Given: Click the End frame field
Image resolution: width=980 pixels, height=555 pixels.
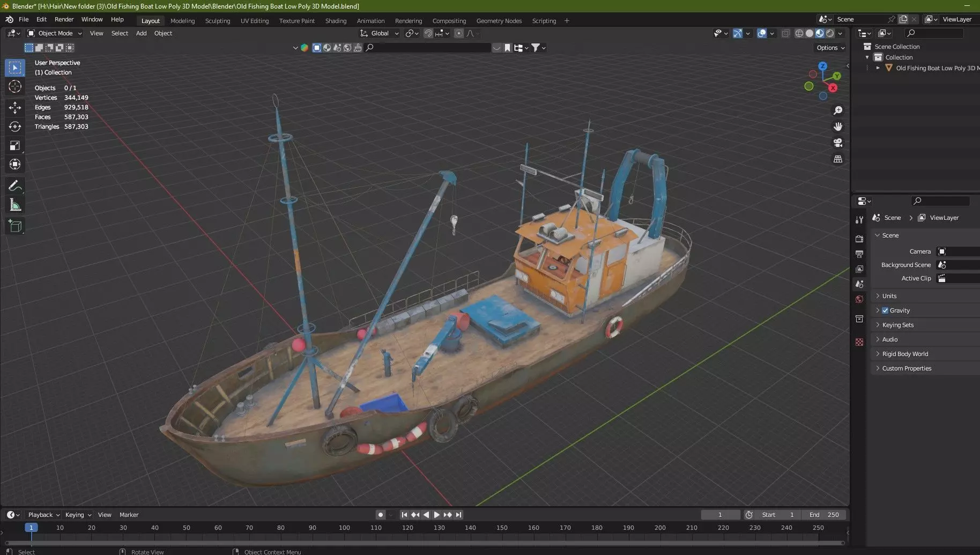Looking at the screenshot, I should tap(824, 515).
